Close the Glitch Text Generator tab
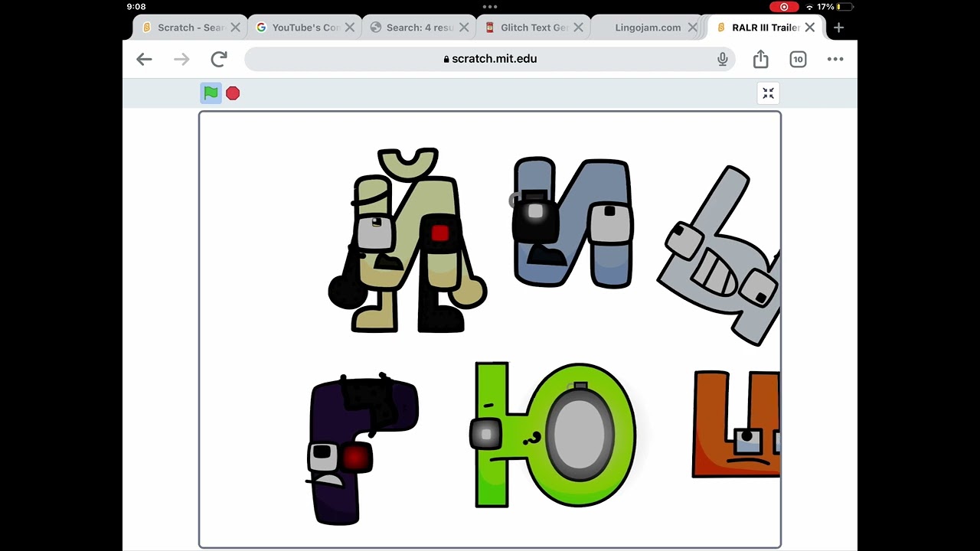This screenshot has height=551, width=980. click(x=578, y=28)
